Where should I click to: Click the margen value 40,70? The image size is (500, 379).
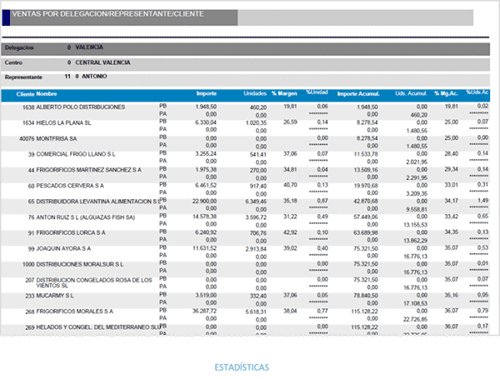pyautogui.click(x=290, y=185)
